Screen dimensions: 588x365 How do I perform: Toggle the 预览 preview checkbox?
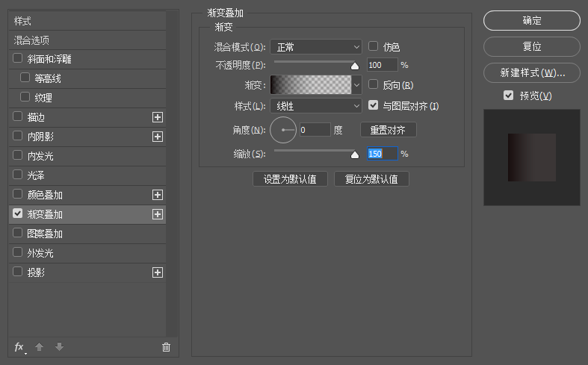click(x=509, y=96)
